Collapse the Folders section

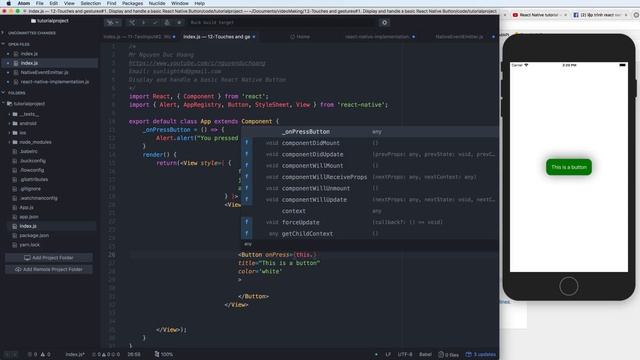click(x=16, y=93)
